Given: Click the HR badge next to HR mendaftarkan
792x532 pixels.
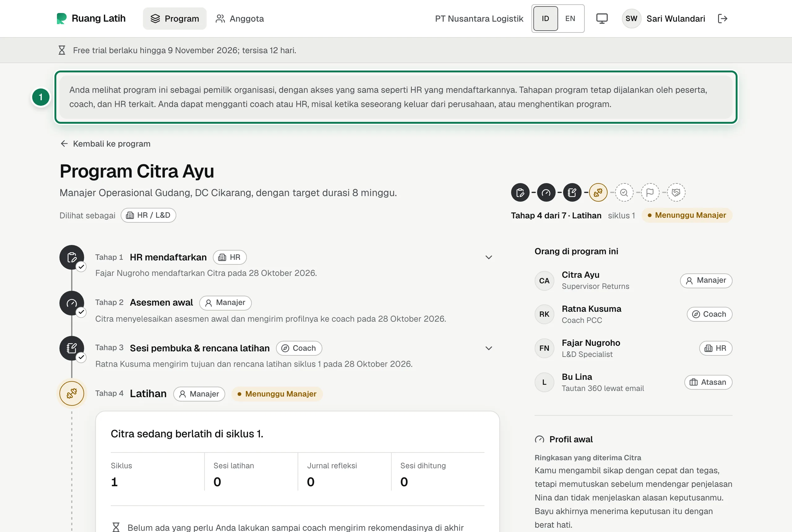Looking at the screenshot, I should click(230, 257).
